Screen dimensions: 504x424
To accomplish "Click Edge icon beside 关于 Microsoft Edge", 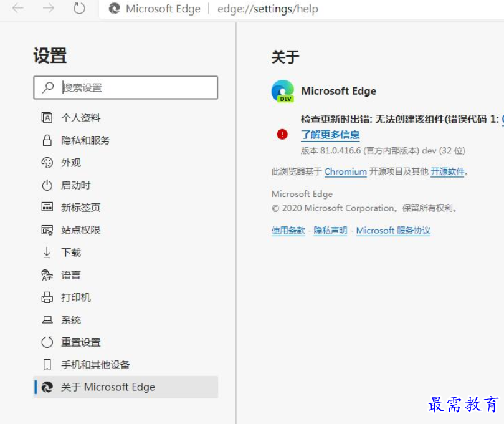I will click(x=47, y=387).
